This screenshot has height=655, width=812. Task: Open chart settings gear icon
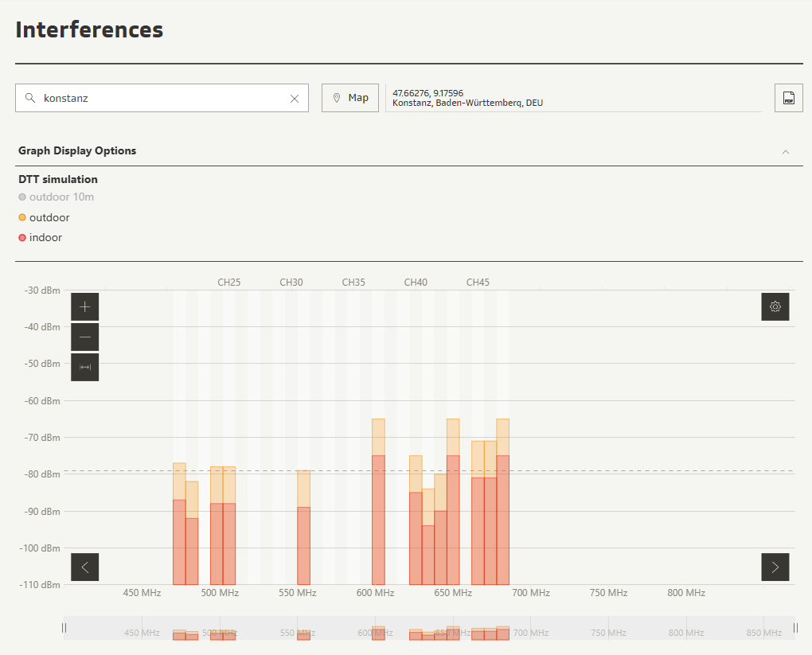pos(775,306)
